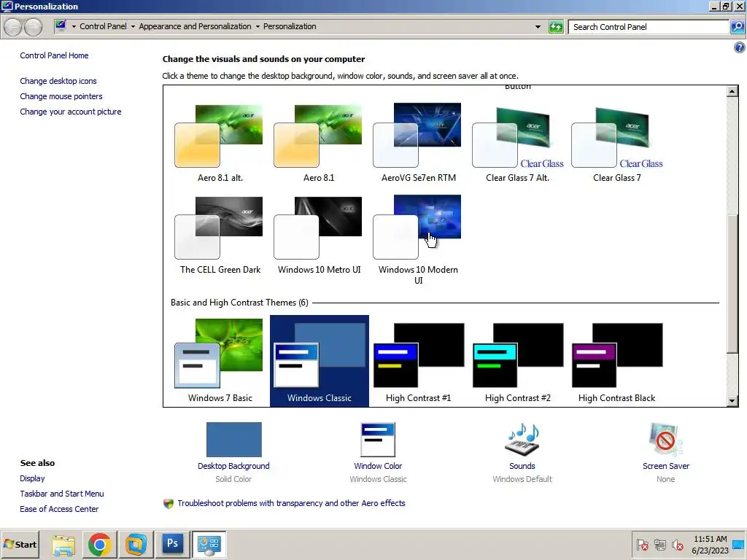The width and height of the screenshot is (747, 560).
Task: Click the Sounds text link
Action: tap(522, 466)
